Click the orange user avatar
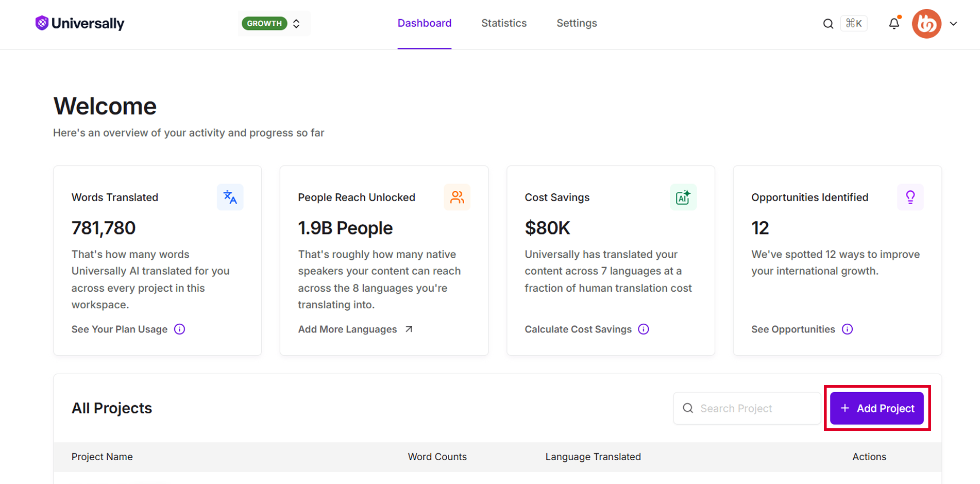 point(926,24)
